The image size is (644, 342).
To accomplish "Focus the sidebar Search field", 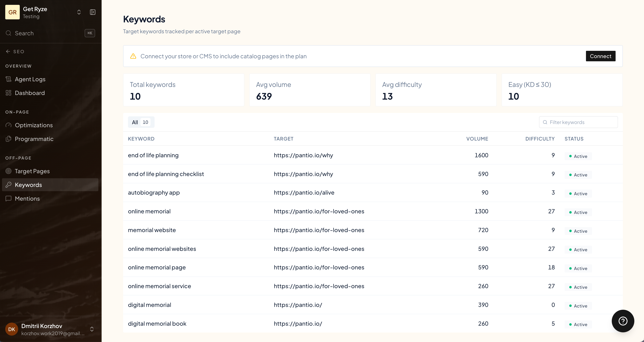I will pyautogui.click(x=50, y=33).
